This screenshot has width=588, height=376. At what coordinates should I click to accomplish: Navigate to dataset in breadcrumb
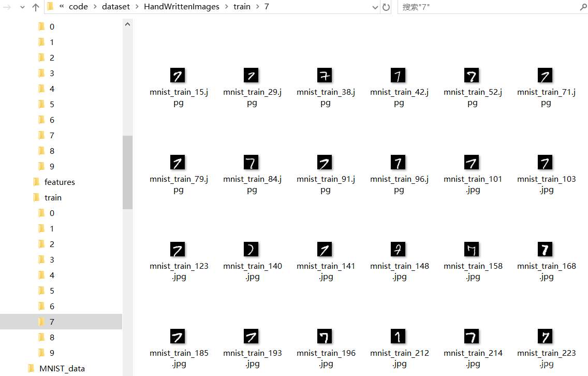coord(116,6)
